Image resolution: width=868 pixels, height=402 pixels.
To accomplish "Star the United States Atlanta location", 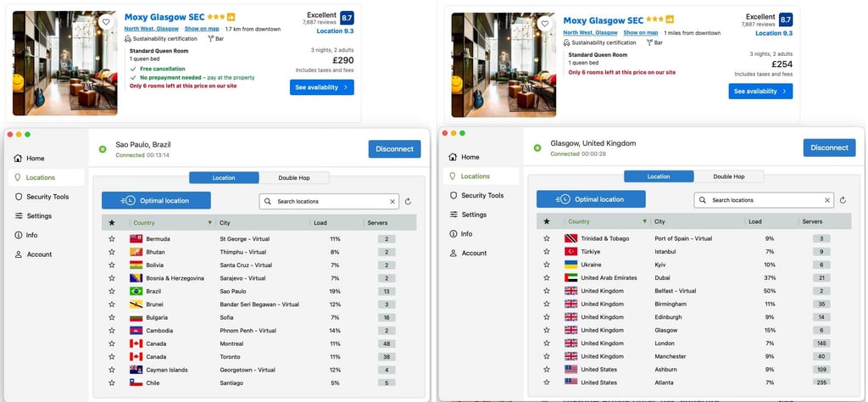I will pyautogui.click(x=547, y=382).
